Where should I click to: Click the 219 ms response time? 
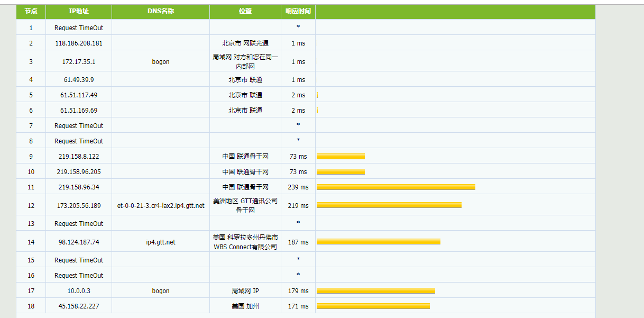pos(298,206)
